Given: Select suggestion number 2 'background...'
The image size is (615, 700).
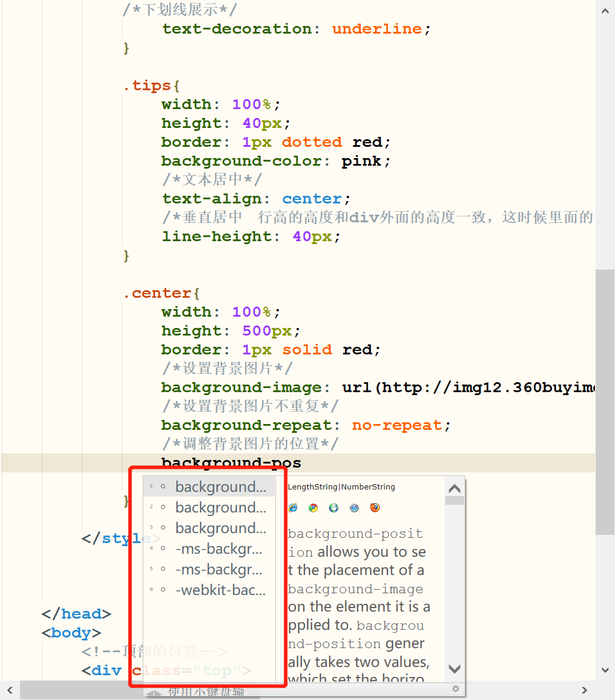Looking at the screenshot, I should click(209, 507).
